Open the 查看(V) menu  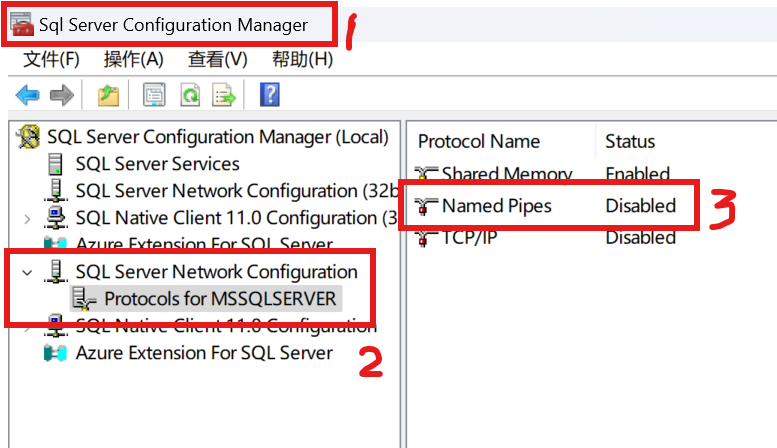point(218,59)
